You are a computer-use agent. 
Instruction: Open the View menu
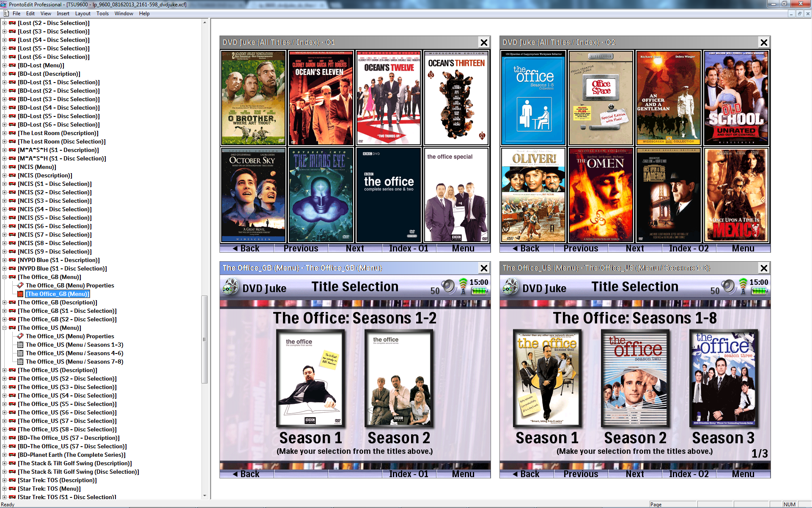coord(46,14)
